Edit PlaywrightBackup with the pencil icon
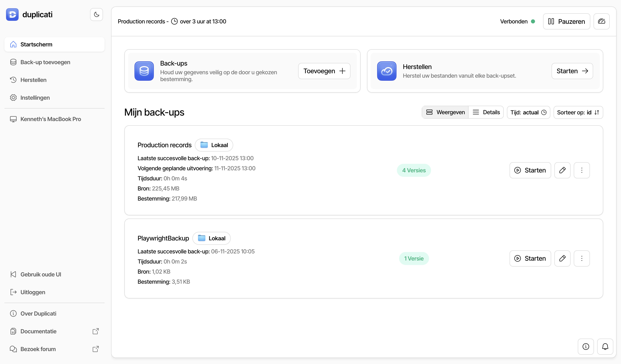 [562, 258]
